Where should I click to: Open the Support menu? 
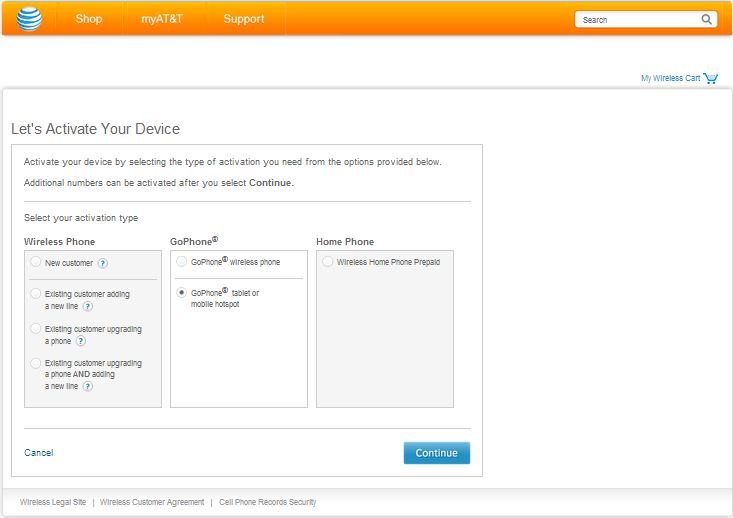tap(244, 19)
